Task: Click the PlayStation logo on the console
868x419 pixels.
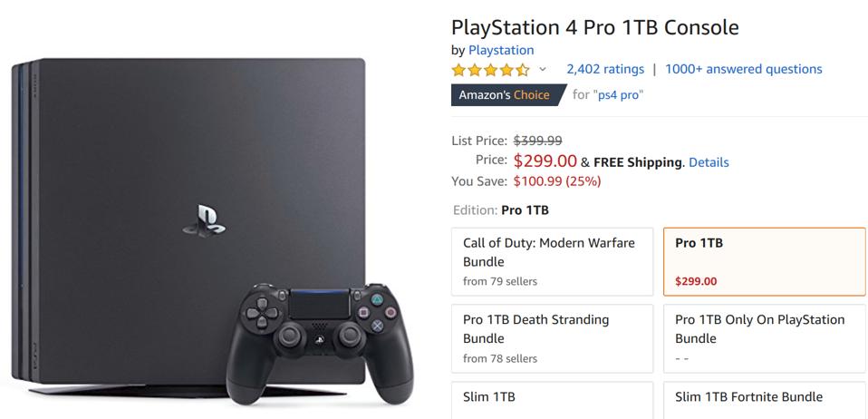Action: click(x=210, y=219)
